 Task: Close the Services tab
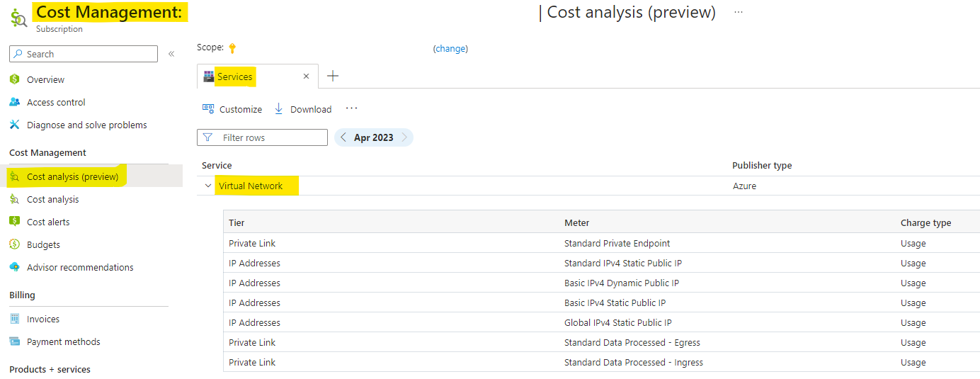(x=306, y=77)
